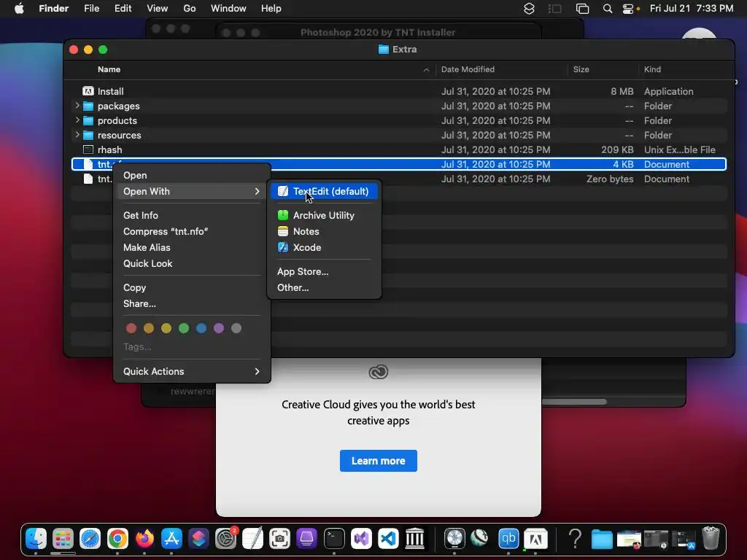This screenshot has width=747, height=560.
Task: Choose Other... in the Open With submenu
Action: tap(324, 287)
